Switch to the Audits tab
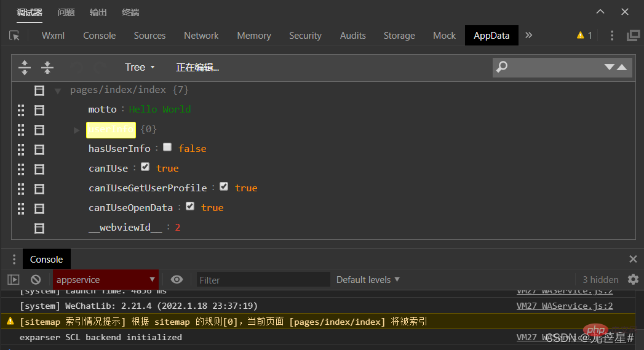Viewport: 644px width, 350px height. 353,36
